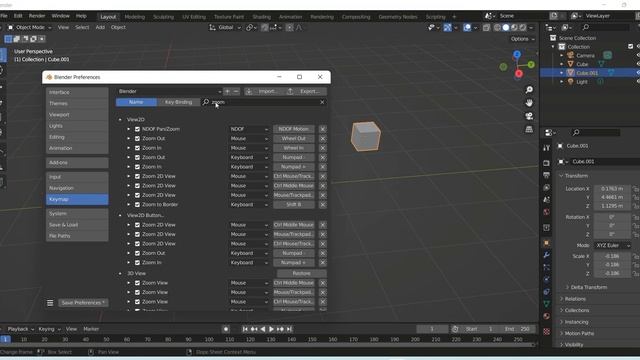Switch to the Modeling workspace tab
Screen dimensions: 640x360
tap(135, 17)
